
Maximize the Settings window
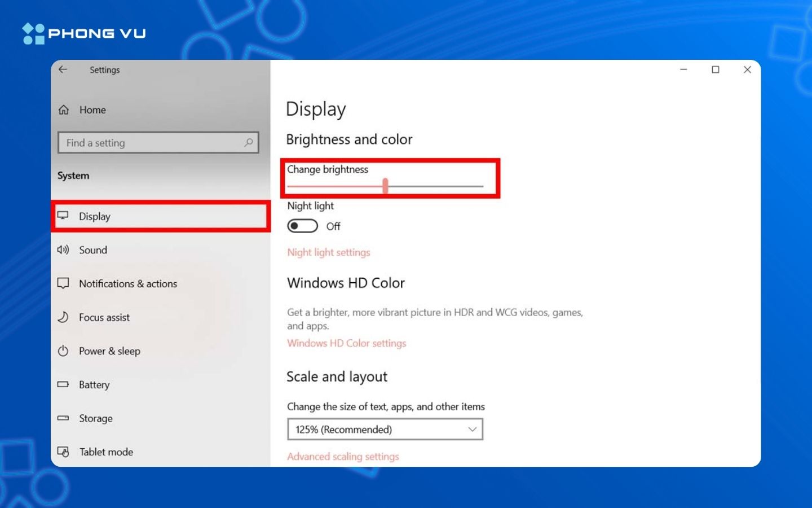pos(716,69)
